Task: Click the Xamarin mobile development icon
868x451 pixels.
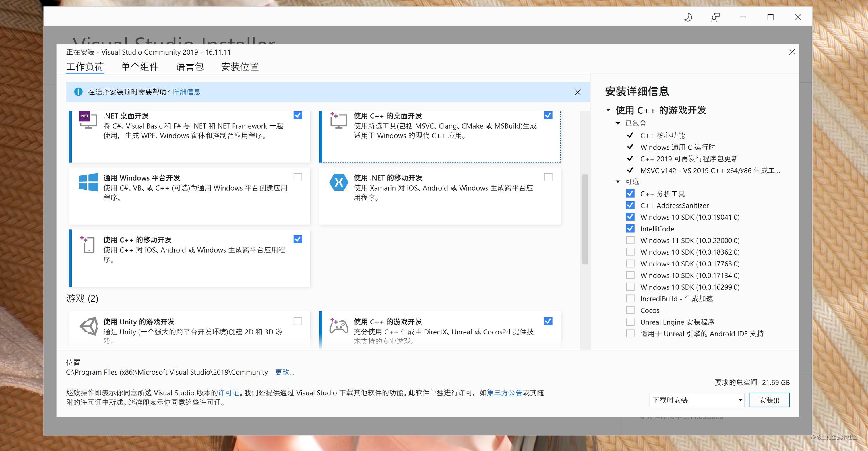Action: (339, 182)
